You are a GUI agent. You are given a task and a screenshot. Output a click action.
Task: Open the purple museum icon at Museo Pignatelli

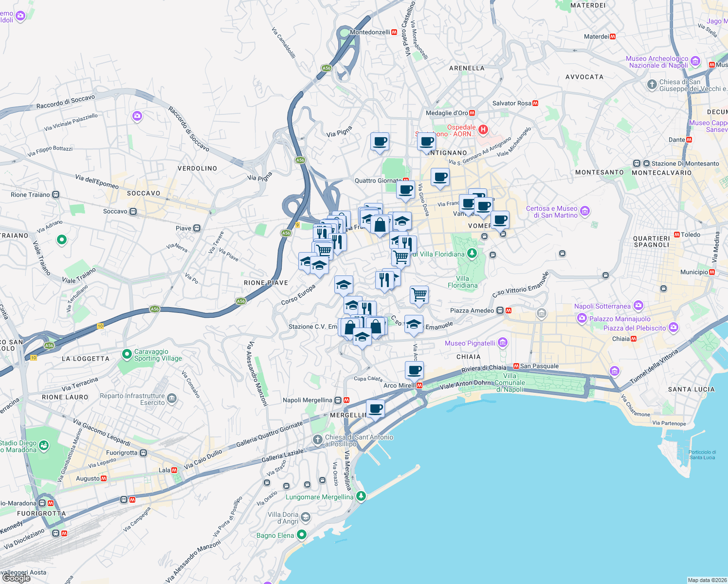click(502, 343)
